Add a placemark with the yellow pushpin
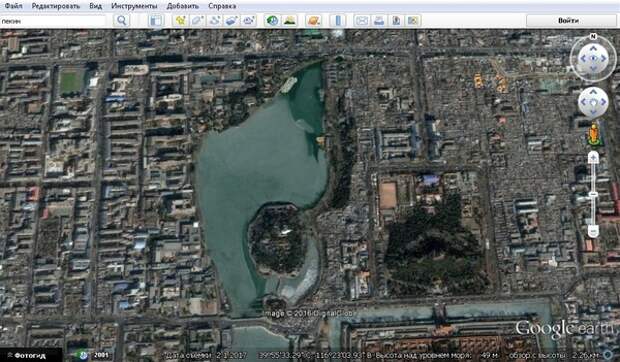 [181, 21]
